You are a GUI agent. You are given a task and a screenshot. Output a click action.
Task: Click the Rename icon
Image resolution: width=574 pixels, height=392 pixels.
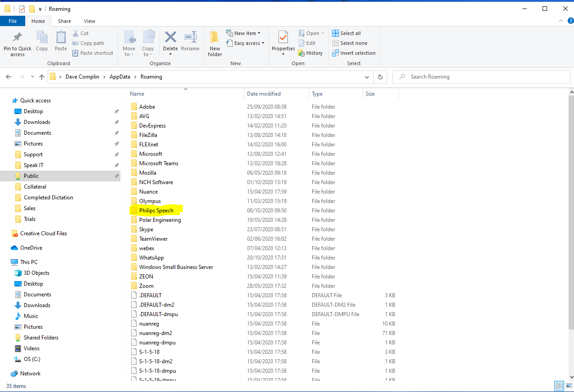click(x=190, y=41)
